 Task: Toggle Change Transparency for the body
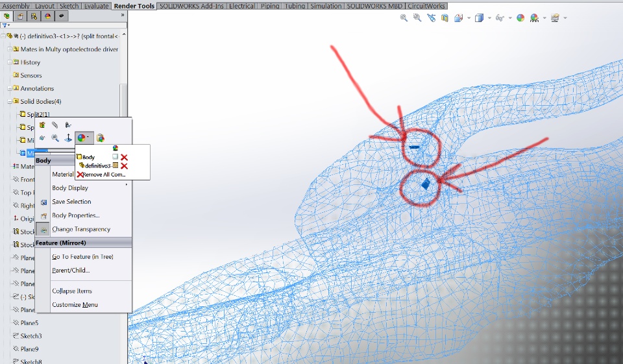(81, 229)
